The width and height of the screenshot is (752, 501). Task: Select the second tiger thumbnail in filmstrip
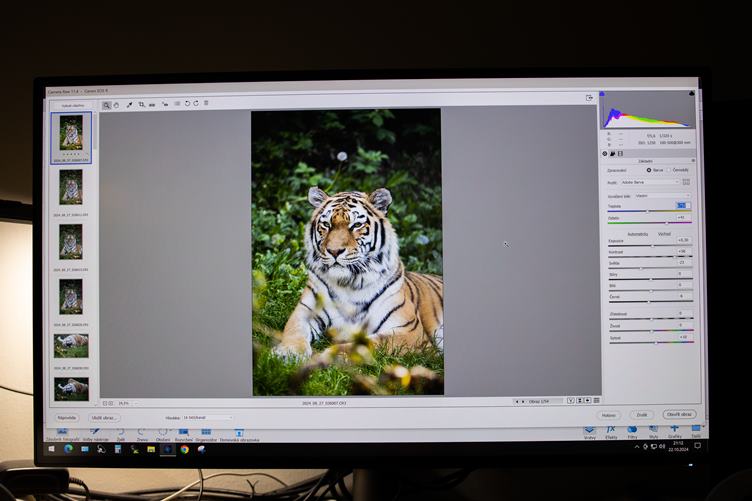(x=71, y=187)
